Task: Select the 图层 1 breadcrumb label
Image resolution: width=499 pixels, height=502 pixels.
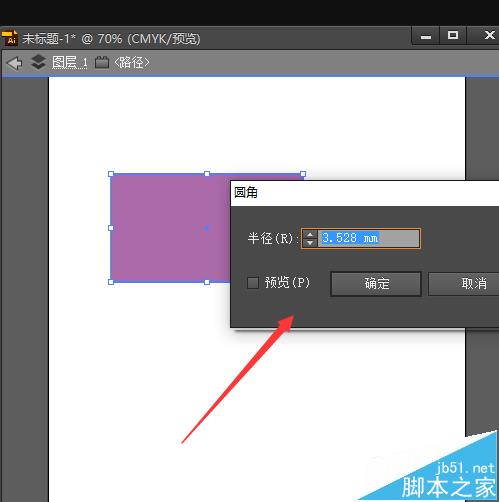Action: [69, 62]
